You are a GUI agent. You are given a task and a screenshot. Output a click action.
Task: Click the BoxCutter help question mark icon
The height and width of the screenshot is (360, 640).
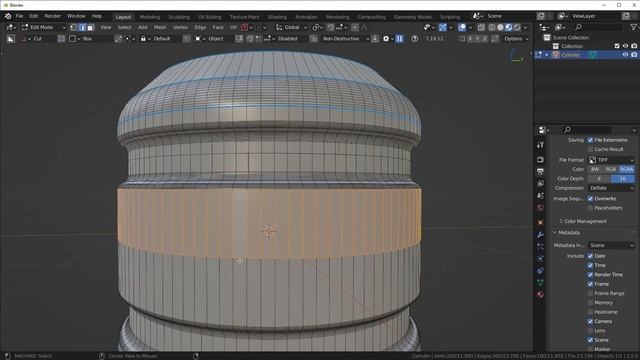click(415, 39)
